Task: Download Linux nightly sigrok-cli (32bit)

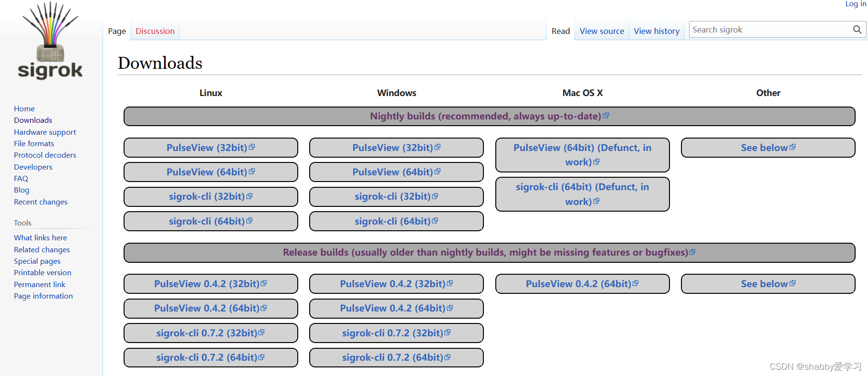Action: (210, 196)
